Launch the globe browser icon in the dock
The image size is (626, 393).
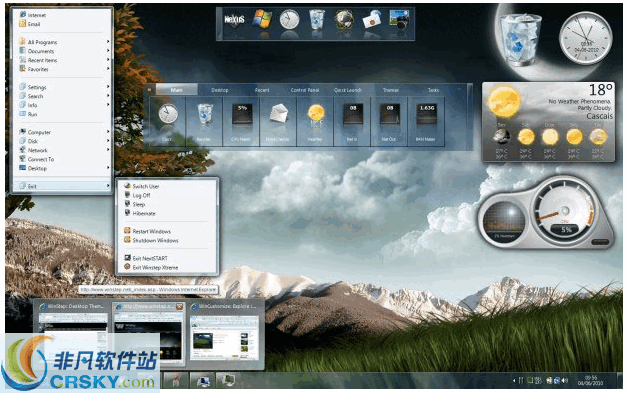[x=344, y=19]
